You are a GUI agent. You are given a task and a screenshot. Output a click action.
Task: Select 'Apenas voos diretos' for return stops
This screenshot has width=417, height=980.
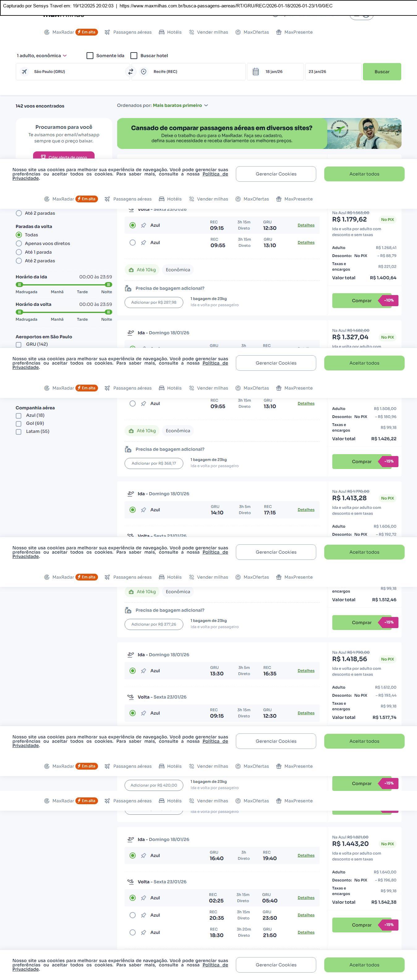[x=19, y=243]
